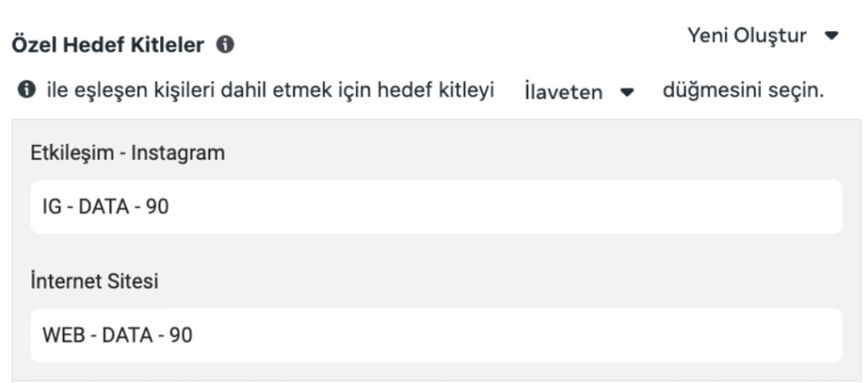This screenshot has height=383, width=868.
Task: Click the arrow next to Yeni Oluştur
Action: point(831,36)
